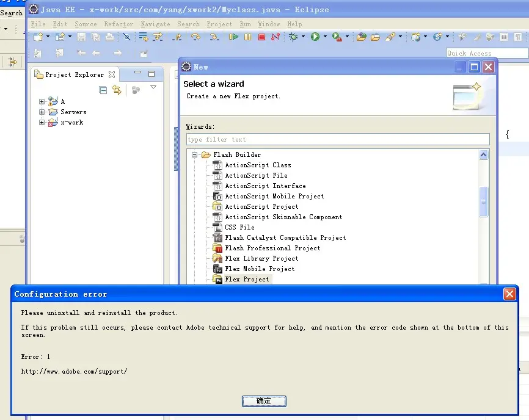Click the Disconnect debug icon
The image size is (529, 420).
275,37
